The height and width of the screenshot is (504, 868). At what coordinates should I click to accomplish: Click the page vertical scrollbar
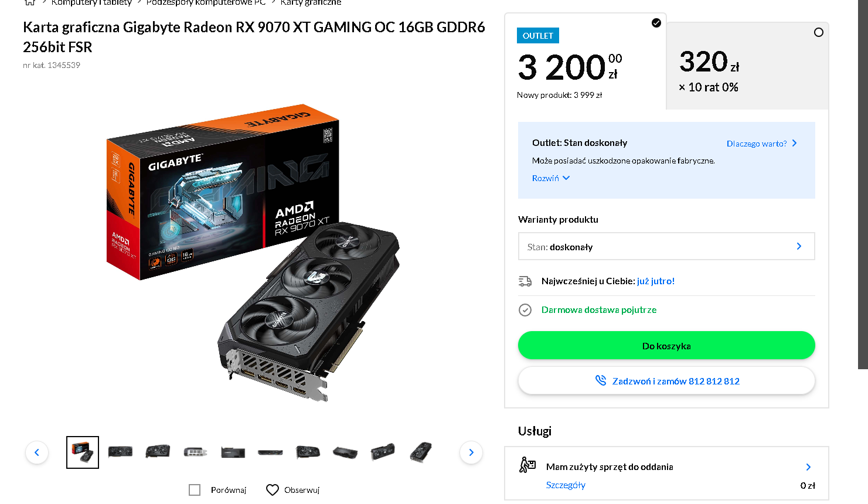863,185
